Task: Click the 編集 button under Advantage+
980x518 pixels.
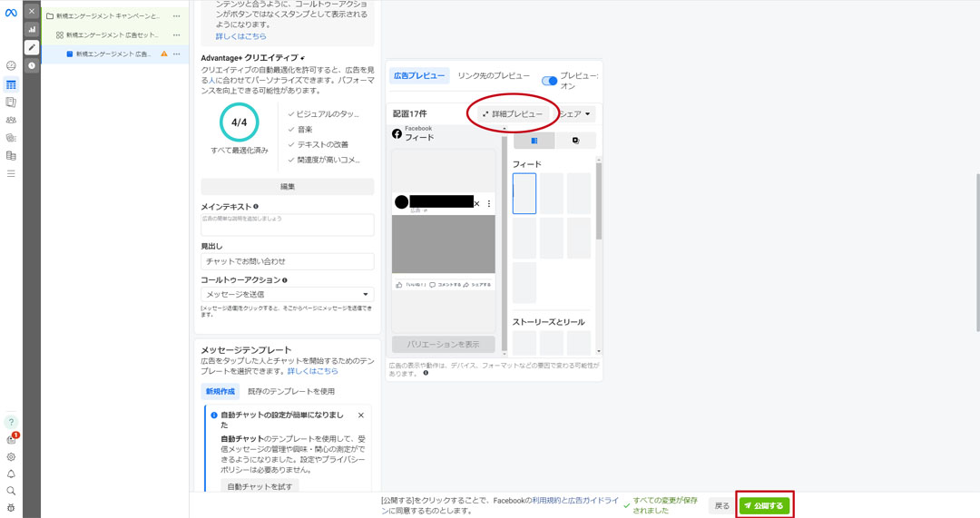Action: 288,186
